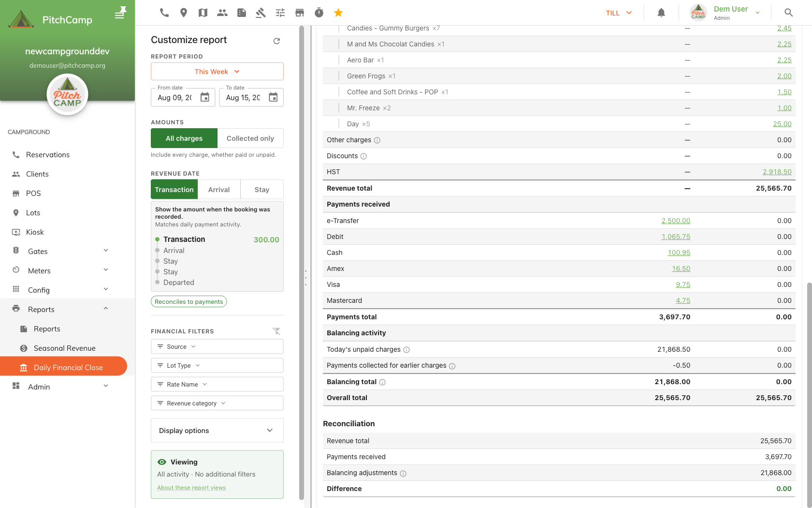This screenshot has width=812, height=508.
Task: Open the notifications bell
Action: coord(661,13)
